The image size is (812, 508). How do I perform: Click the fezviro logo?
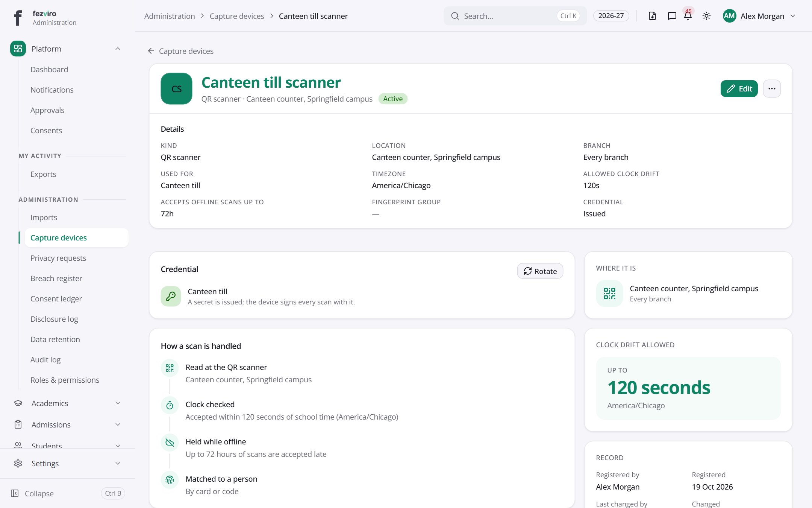tap(18, 18)
